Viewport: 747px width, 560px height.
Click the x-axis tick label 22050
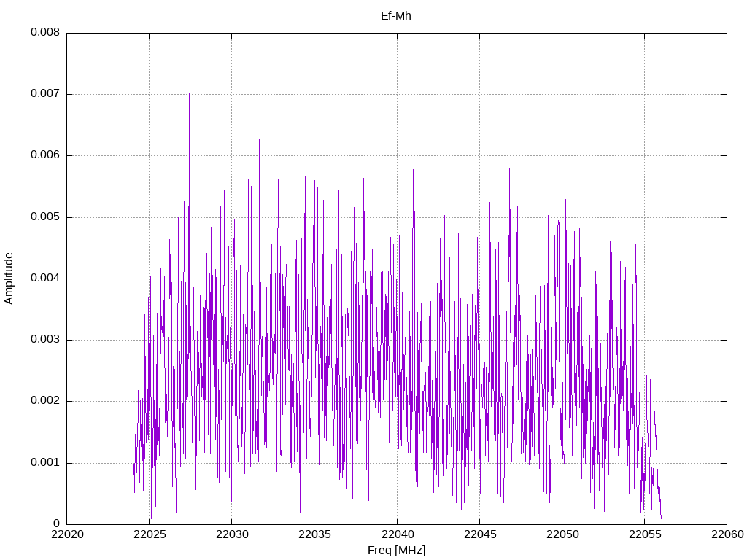562,534
